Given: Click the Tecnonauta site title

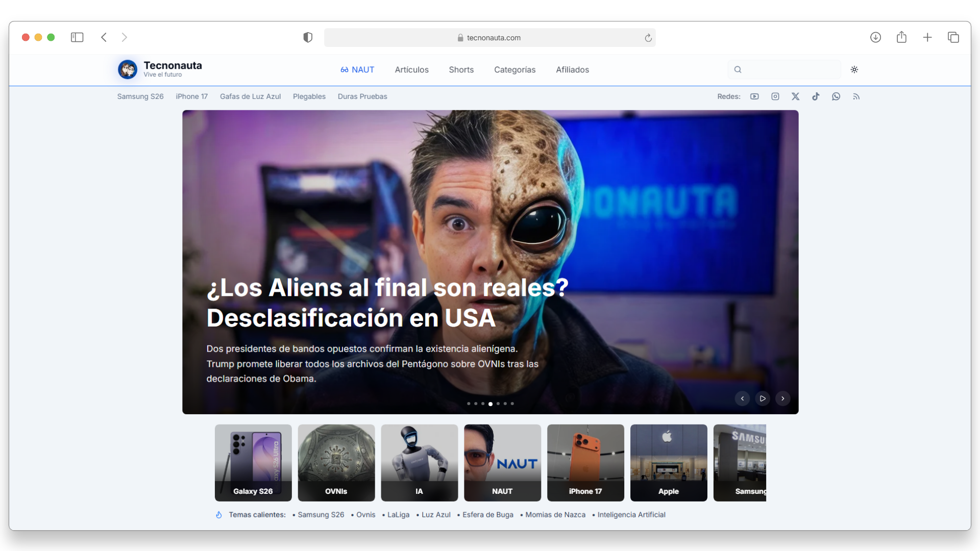Looking at the screenshot, I should click(173, 65).
